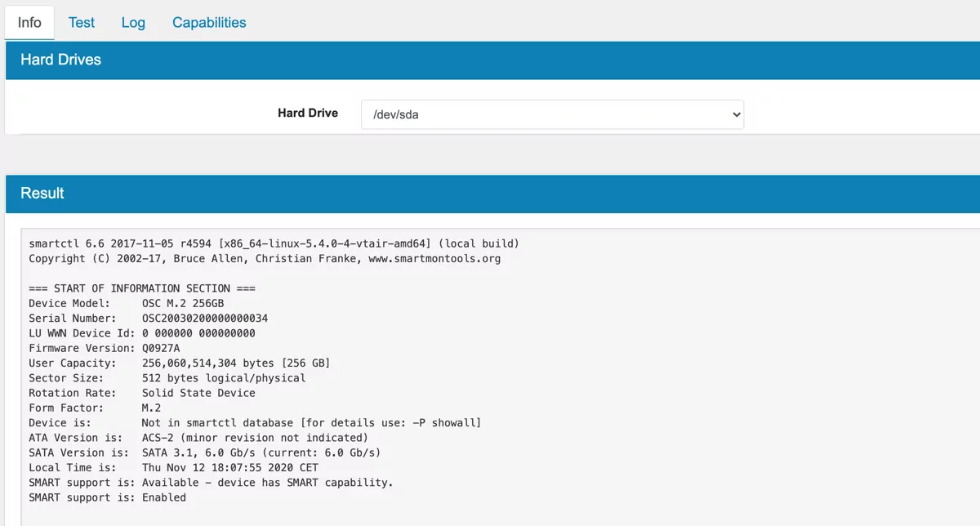Select the Capabilities tab
The image size is (980, 526).
point(209,22)
